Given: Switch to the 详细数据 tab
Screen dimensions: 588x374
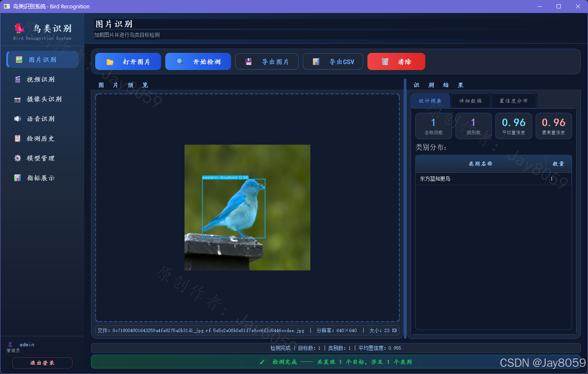Looking at the screenshot, I should pos(471,101).
